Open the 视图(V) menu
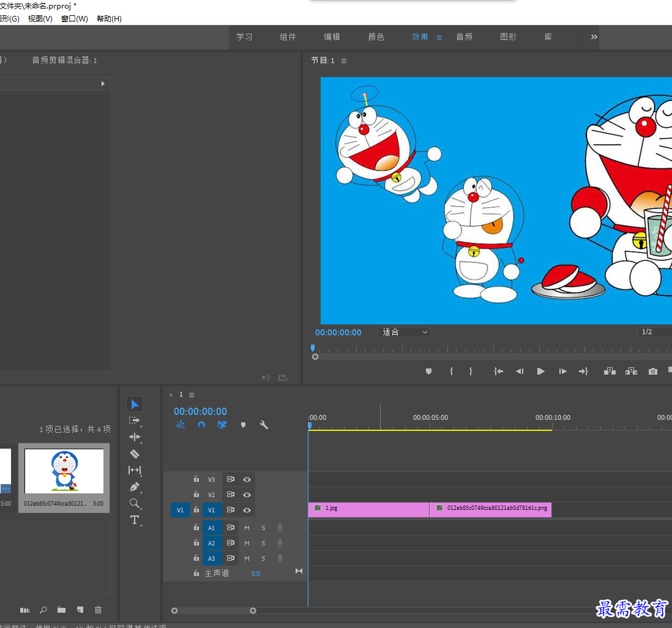 tap(40, 19)
